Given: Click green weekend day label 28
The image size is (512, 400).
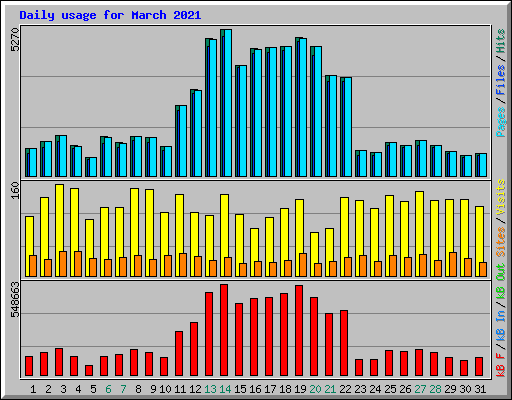Looking at the screenshot, I should tap(435, 389).
